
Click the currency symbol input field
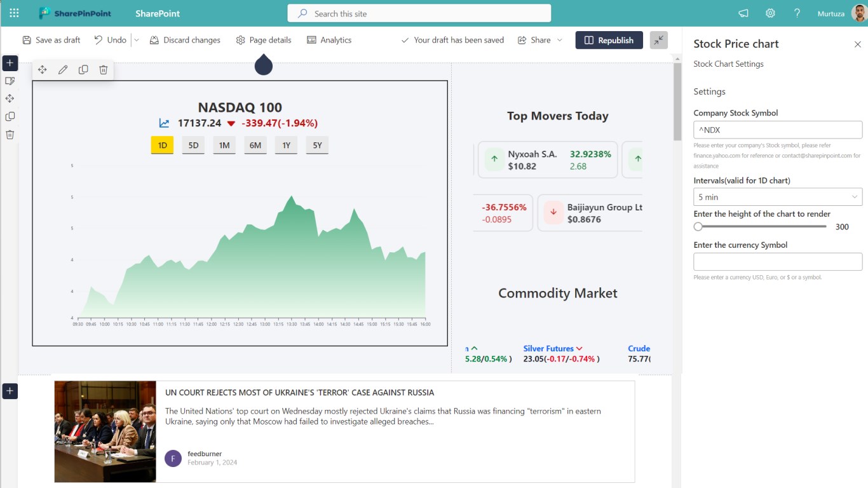point(778,262)
